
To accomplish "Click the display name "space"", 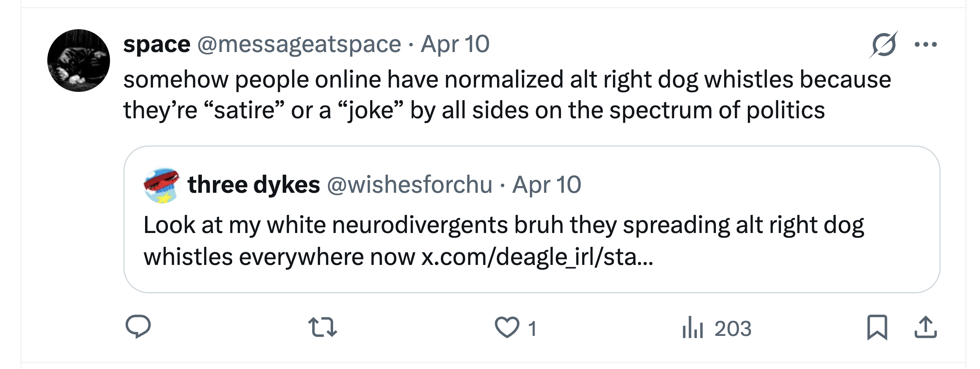I will coord(157,44).
